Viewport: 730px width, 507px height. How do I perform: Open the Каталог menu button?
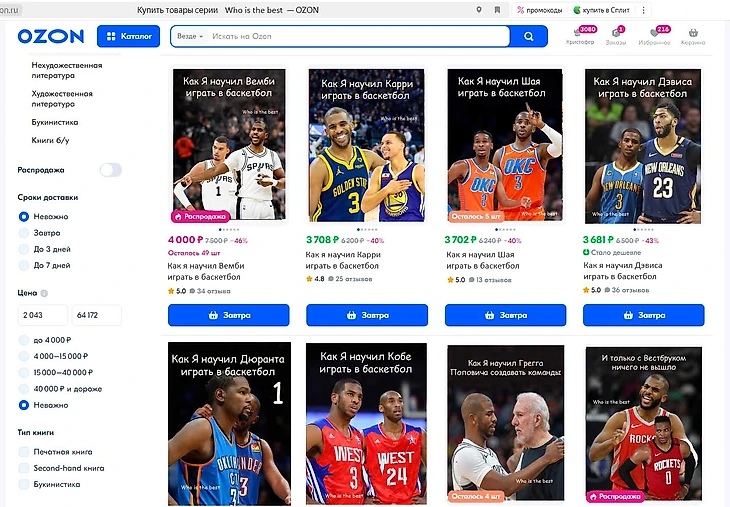click(x=128, y=36)
